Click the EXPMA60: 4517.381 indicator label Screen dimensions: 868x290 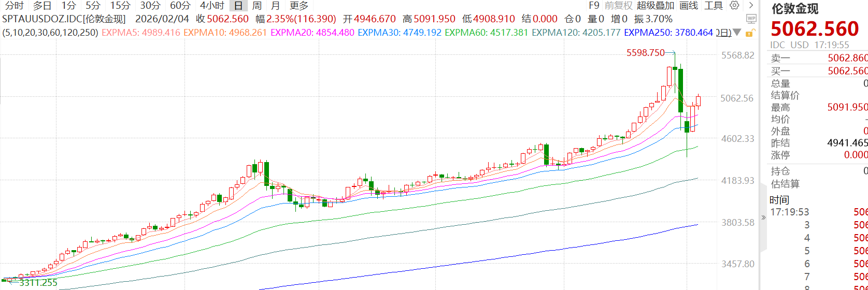click(x=487, y=33)
